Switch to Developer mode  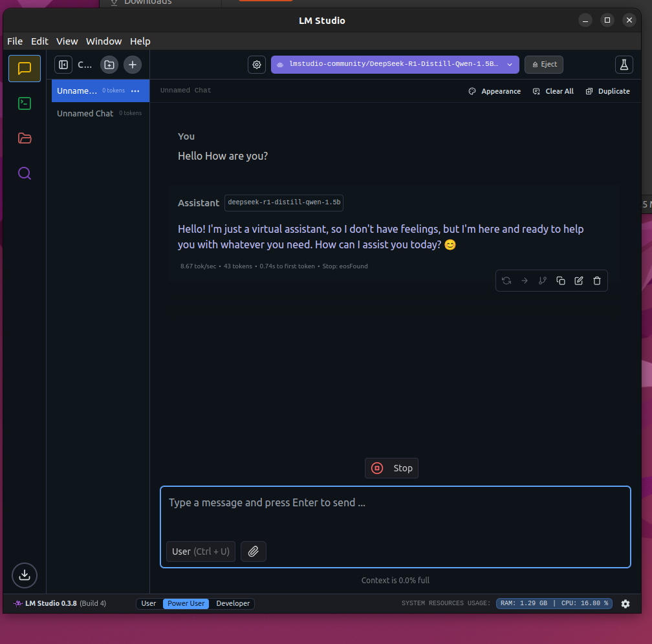[x=232, y=603]
